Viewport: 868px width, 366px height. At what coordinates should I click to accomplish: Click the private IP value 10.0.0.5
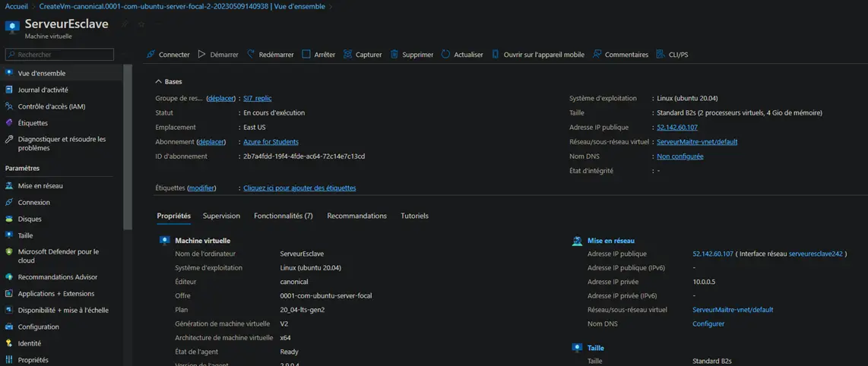click(x=704, y=282)
